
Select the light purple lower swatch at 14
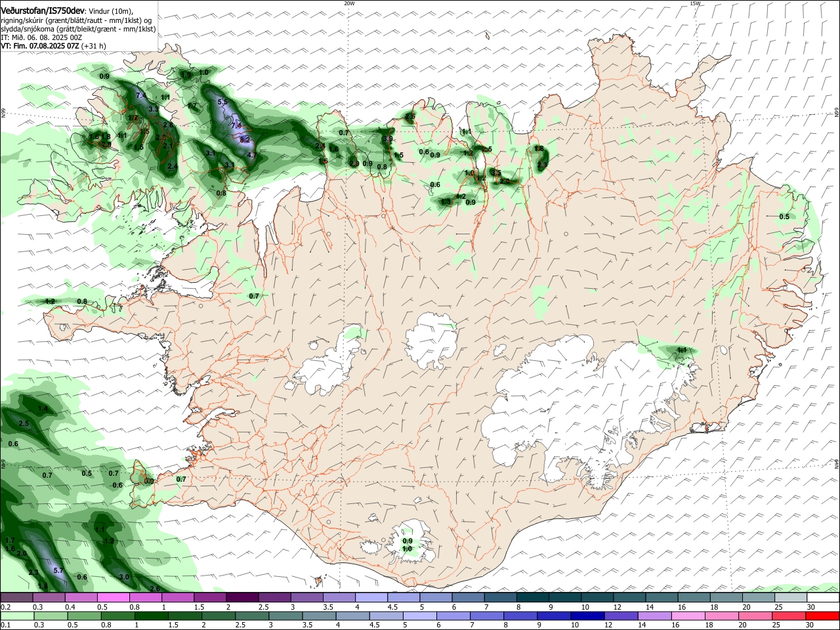point(656,616)
